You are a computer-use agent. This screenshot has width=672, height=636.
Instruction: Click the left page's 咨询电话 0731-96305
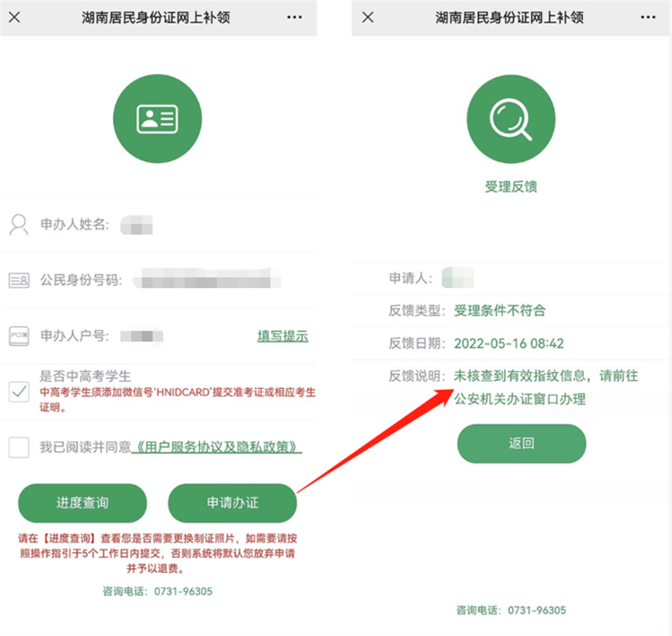click(157, 591)
